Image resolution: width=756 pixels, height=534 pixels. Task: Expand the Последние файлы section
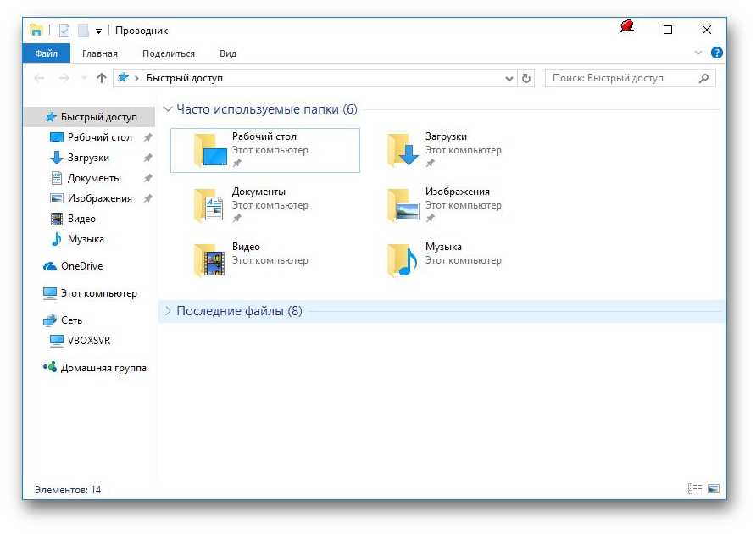point(168,311)
